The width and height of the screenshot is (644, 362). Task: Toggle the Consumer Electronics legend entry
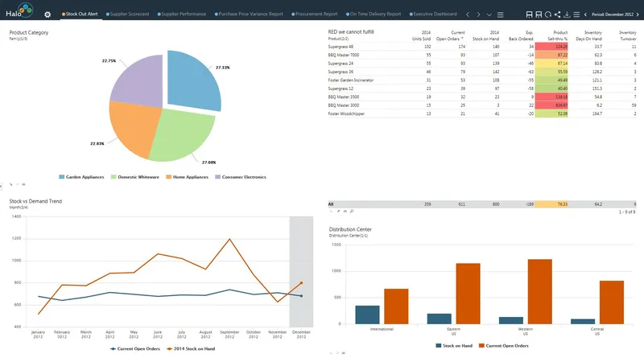pyautogui.click(x=241, y=177)
